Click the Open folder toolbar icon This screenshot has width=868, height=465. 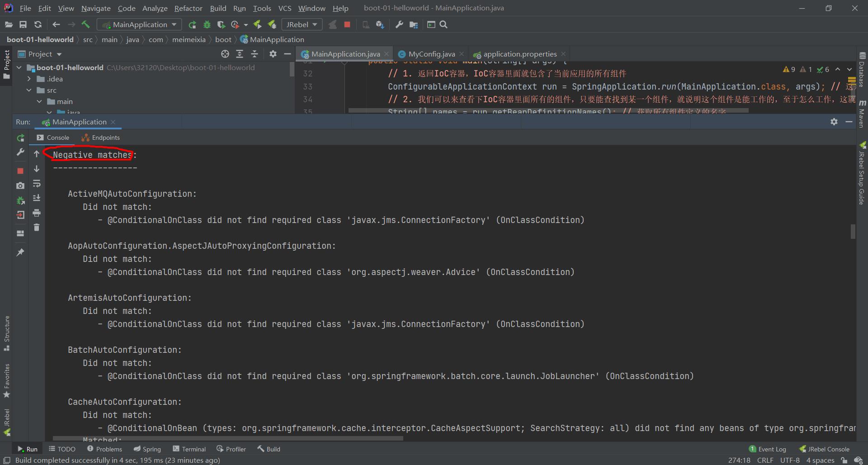tap(9, 24)
